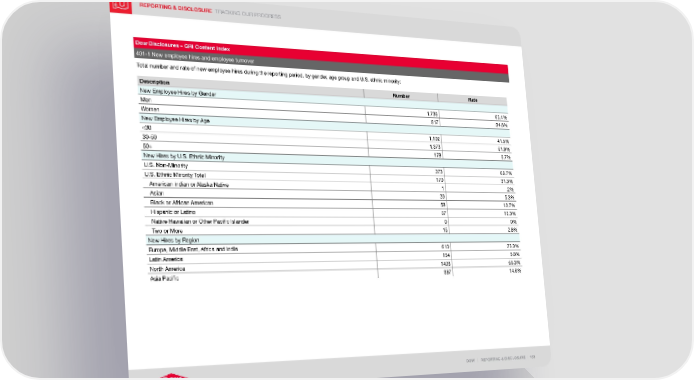Image resolution: width=694 pixels, height=380 pixels.
Task: Select the Description column header
Action: tap(154, 82)
